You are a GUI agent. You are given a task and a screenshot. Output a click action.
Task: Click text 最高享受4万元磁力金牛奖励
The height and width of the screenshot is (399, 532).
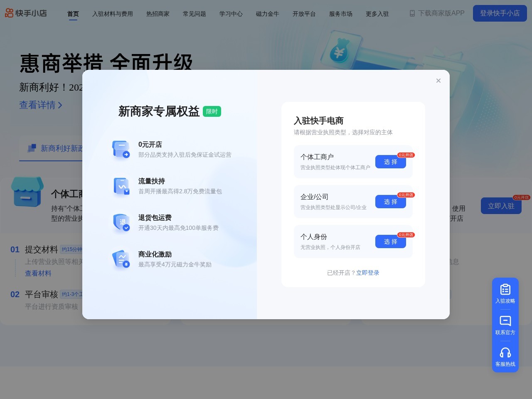pyautogui.click(x=175, y=264)
